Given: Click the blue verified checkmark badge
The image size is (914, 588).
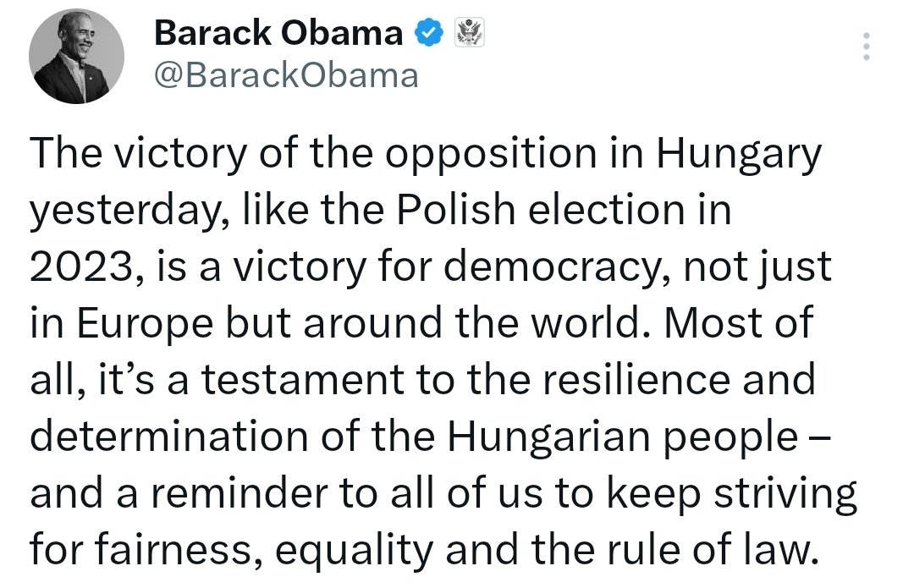Looking at the screenshot, I should pos(427,34).
